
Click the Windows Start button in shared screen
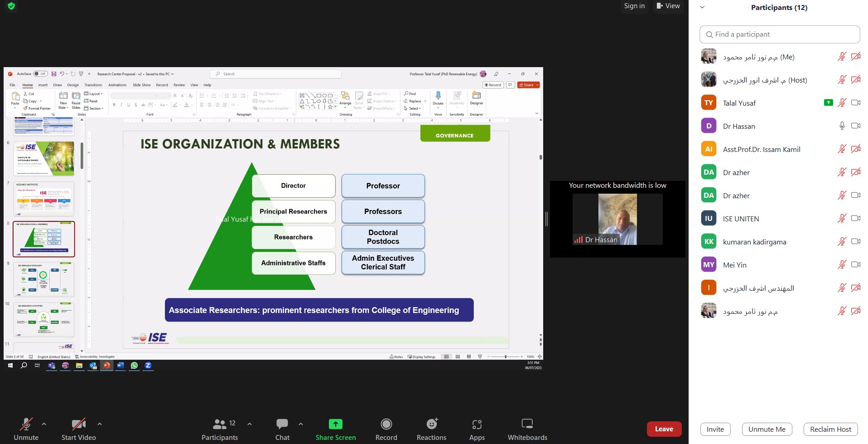click(10, 365)
